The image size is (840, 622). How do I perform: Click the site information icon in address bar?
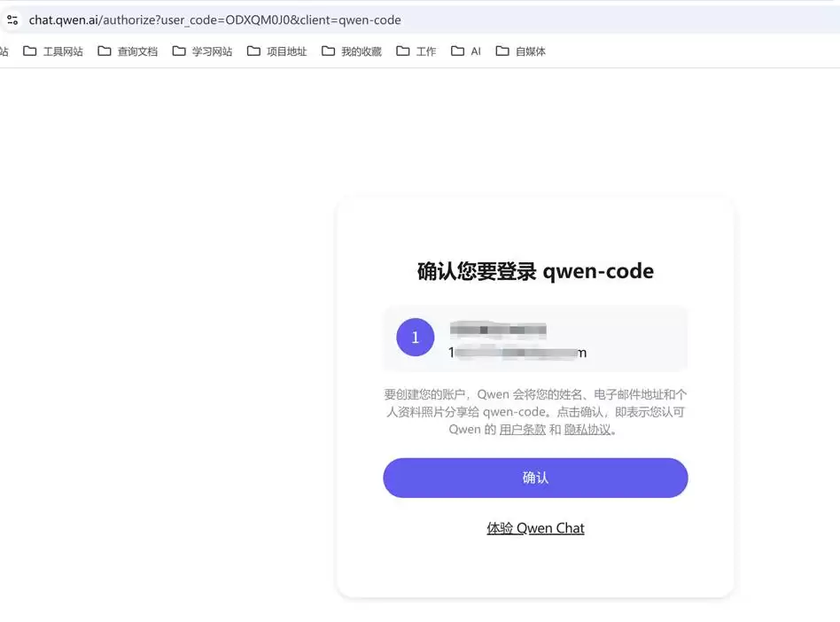tap(12, 19)
